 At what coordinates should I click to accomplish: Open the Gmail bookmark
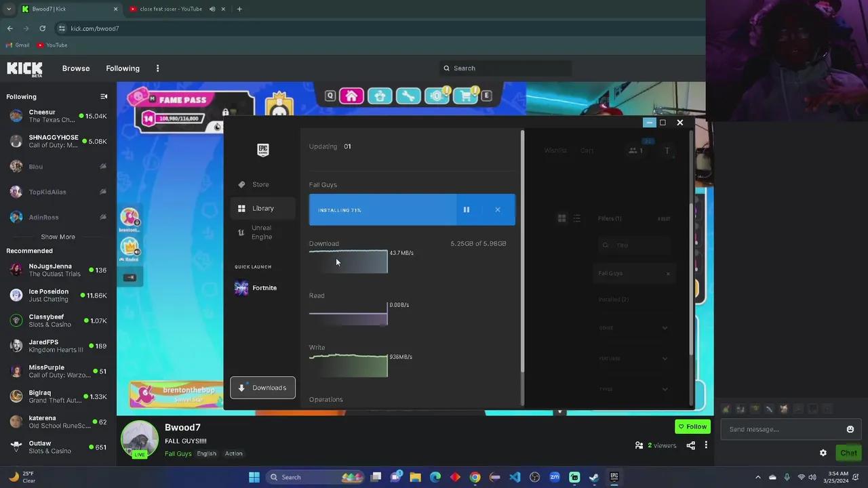18,45
